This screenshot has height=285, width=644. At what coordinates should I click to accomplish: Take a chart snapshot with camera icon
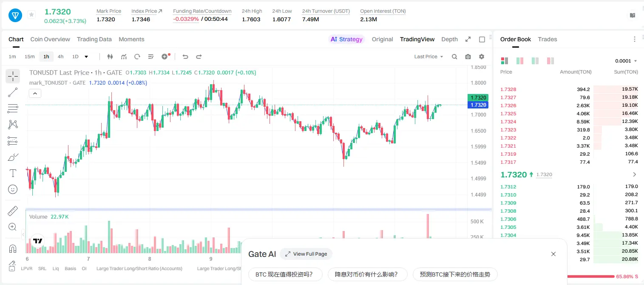point(468,57)
